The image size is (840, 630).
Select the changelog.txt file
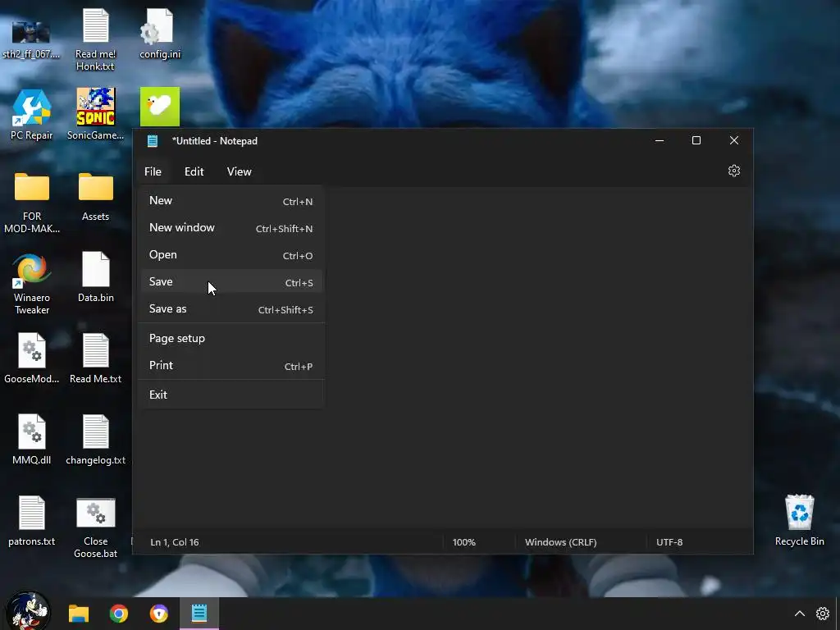point(95,440)
